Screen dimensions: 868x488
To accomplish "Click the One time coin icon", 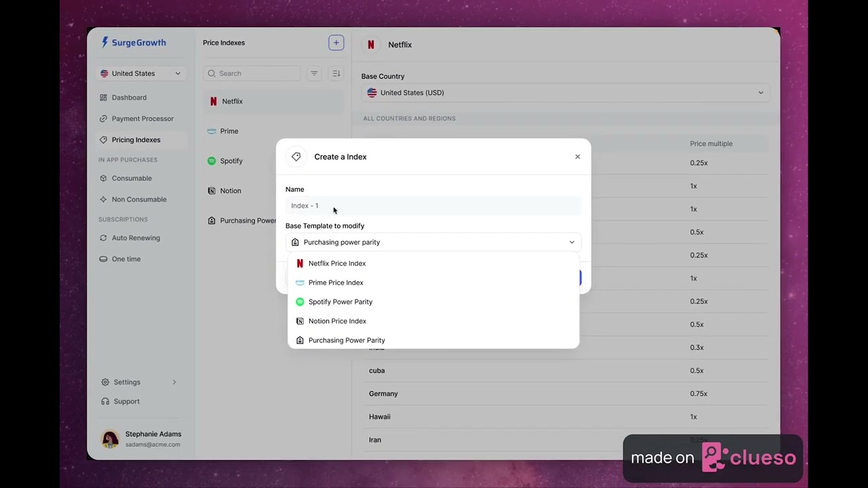I will click(103, 259).
